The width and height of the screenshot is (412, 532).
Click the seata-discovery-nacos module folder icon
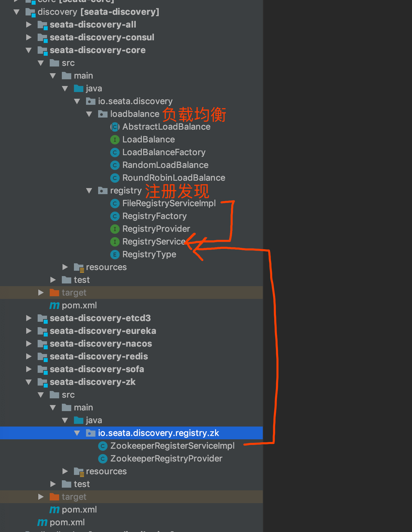42,344
